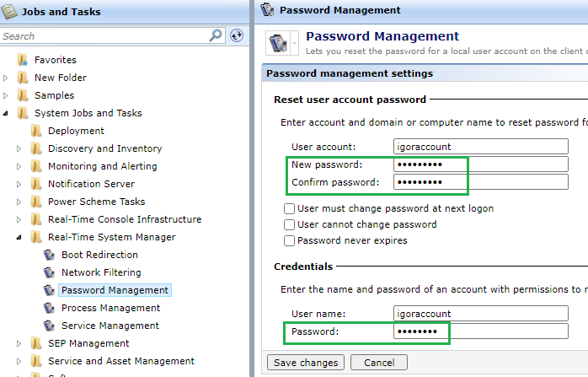Check User cannot change password

289,224
